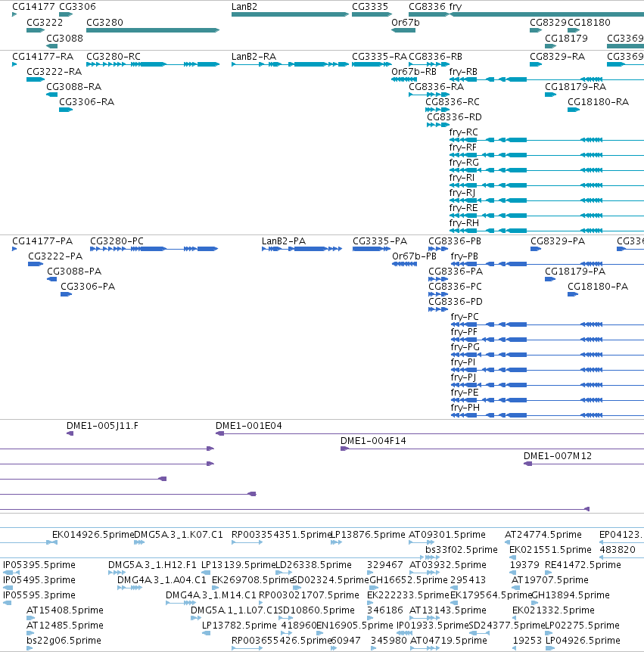
Task: Click the CG8329-PA protein label
Action: coord(558,241)
